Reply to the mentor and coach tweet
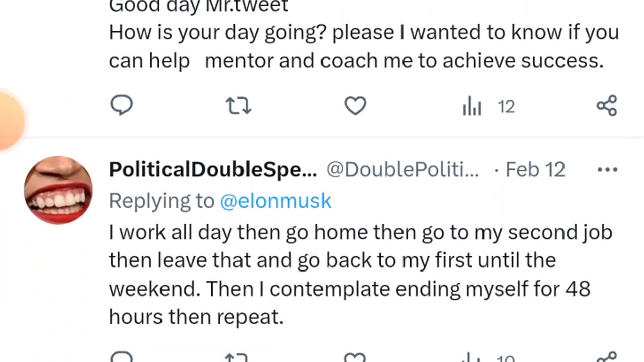The image size is (644, 362). (x=121, y=106)
